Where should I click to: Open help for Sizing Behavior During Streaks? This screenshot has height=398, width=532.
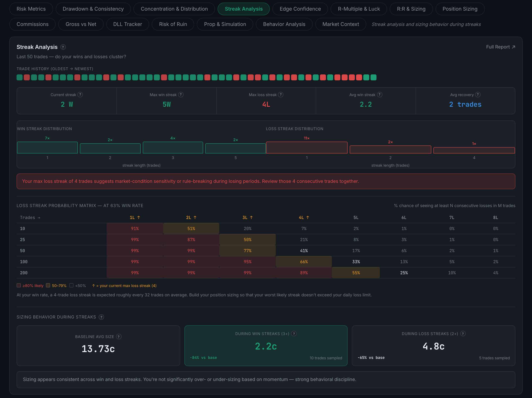click(102, 317)
